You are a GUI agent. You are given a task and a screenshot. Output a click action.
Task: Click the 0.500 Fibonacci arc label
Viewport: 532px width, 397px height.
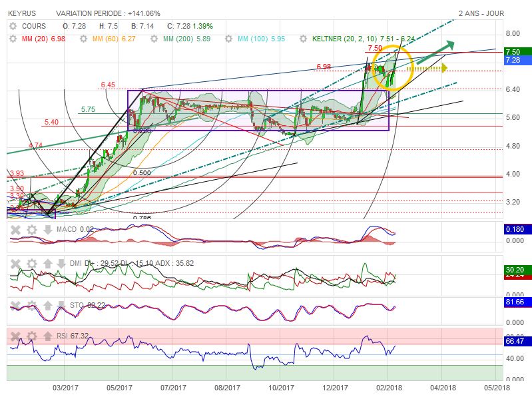142,173
